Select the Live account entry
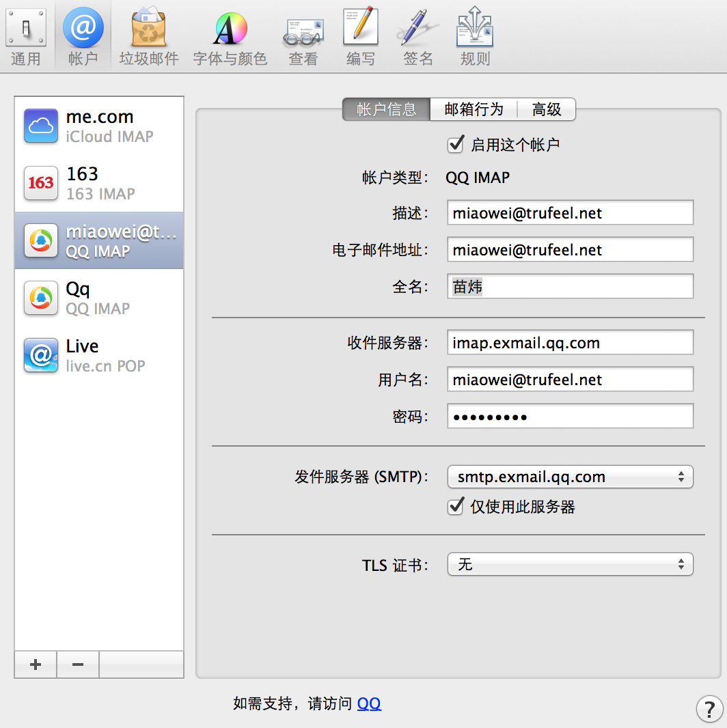The image size is (727, 728). point(82,355)
